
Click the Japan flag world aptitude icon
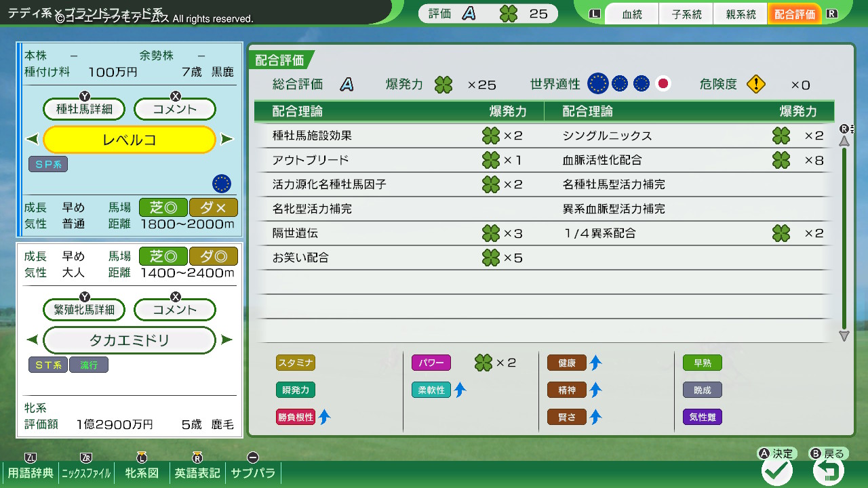[x=663, y=84]
